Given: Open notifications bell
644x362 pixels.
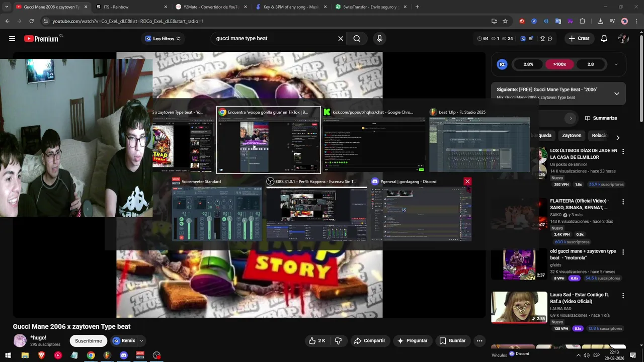Looking at the screenshot, I should 604,38.
